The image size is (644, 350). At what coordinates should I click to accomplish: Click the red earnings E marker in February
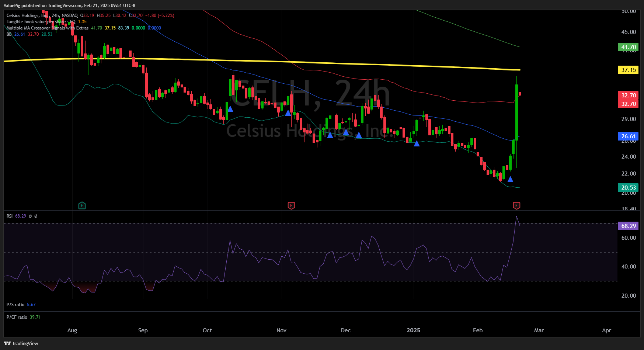516,205
